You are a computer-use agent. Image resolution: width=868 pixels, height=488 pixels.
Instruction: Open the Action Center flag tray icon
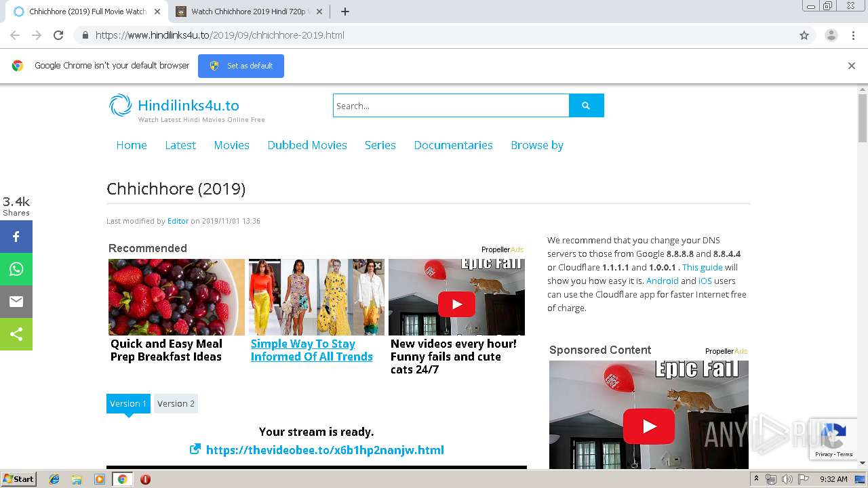click(804, 479)
